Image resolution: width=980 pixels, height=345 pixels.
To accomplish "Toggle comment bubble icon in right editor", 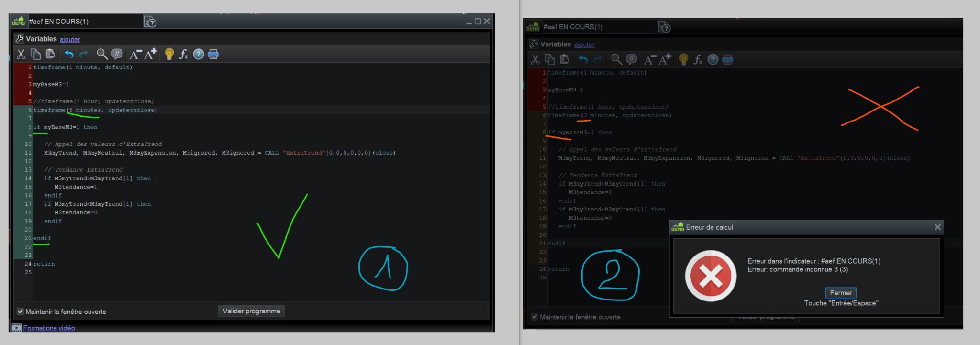I will (631, 59).
